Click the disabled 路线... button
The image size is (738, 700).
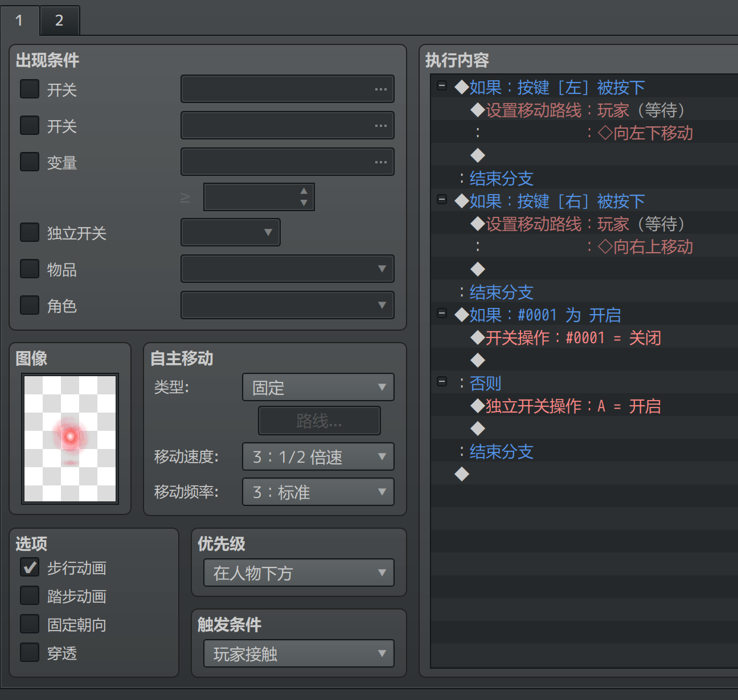pyautogui.click(x=319, y=421)
